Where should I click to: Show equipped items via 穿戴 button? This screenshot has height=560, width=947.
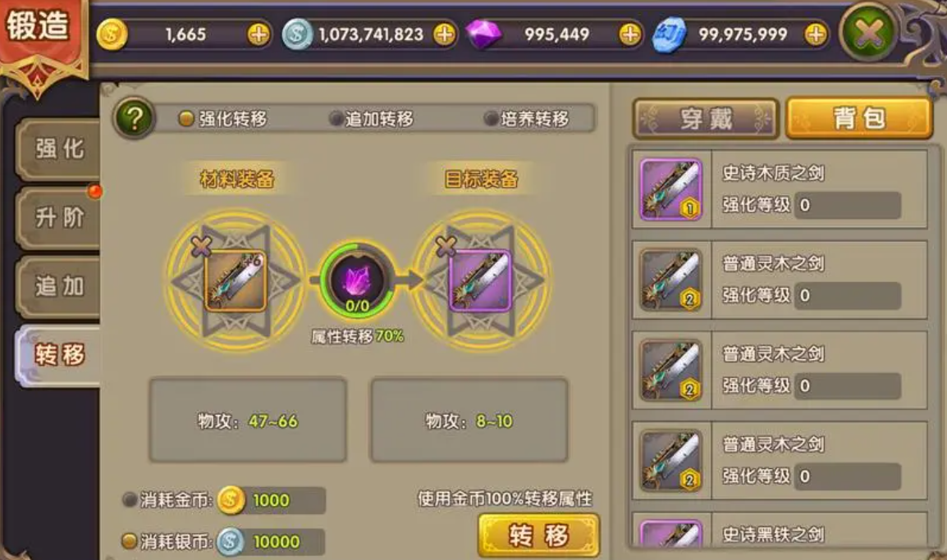[x=706, y=119]
